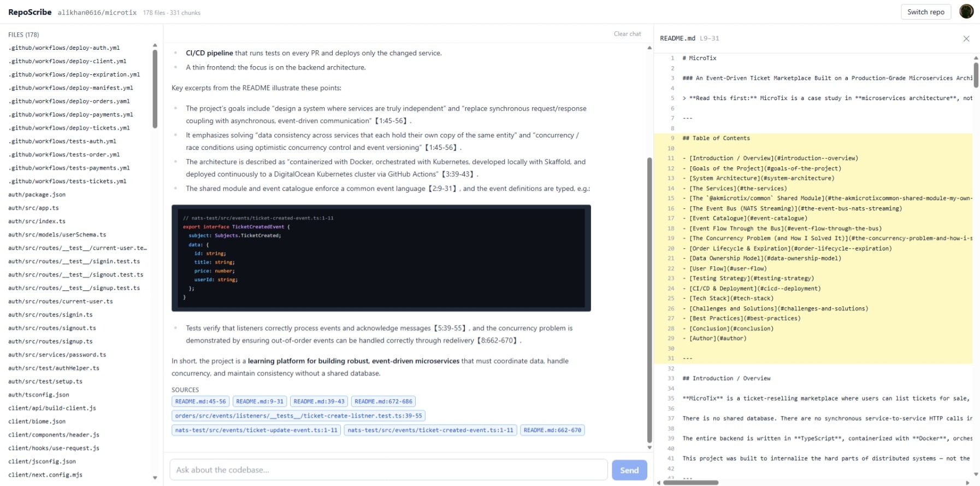Focus the Ask about the codebase input
The height and width of the screenshot is (486, 980).
[388, 470]
